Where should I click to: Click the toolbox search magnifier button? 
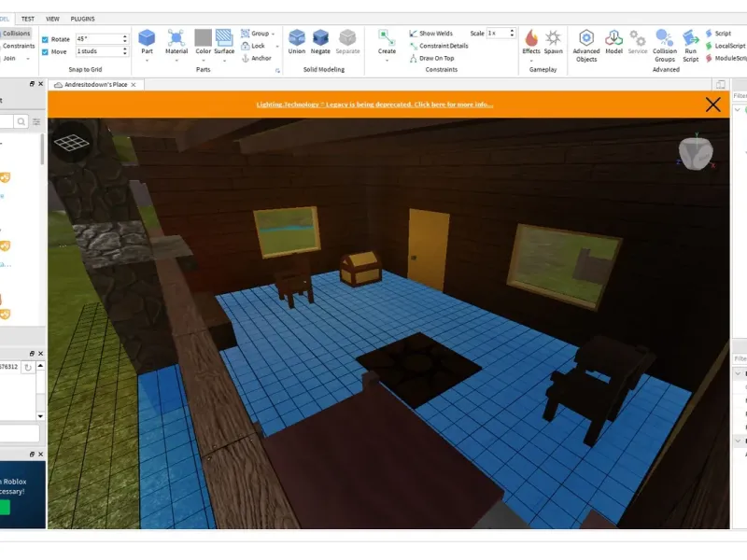click(x=21, y=122)
